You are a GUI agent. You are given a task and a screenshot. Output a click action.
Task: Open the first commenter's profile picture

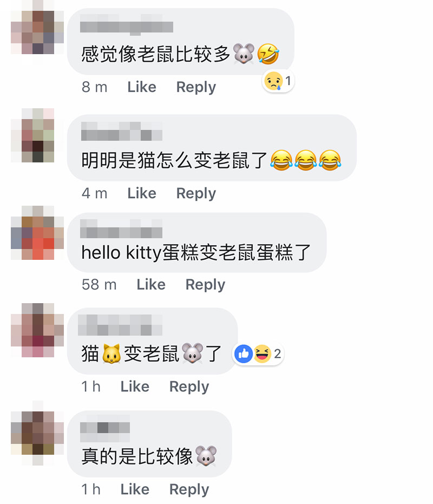click(37, 32)
